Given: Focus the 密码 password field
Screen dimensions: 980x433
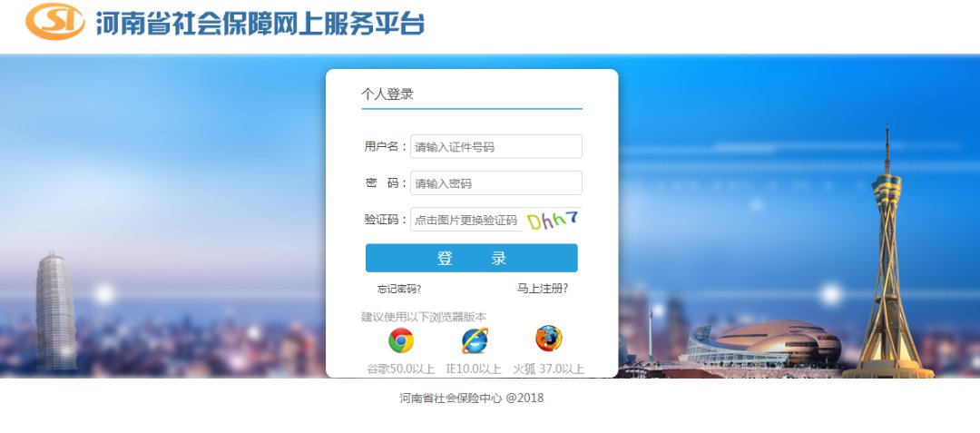Looking at the screenshot, I should tap(496, 183).
